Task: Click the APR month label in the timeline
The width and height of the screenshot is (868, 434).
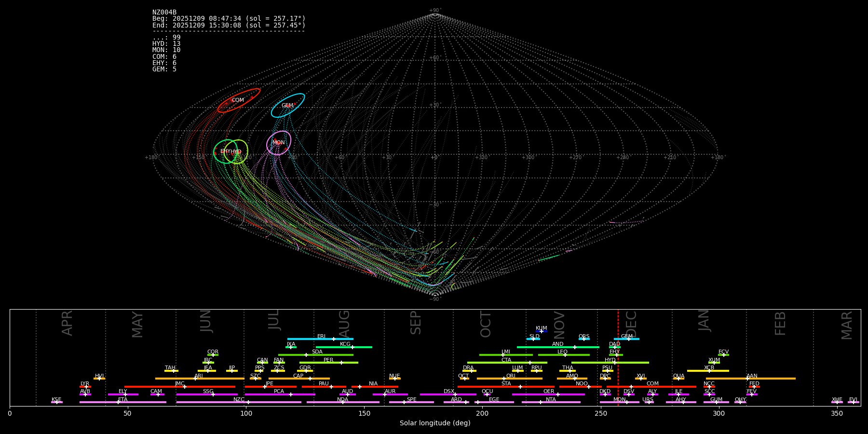Action: pyautogui.click(x=67, y=323)
